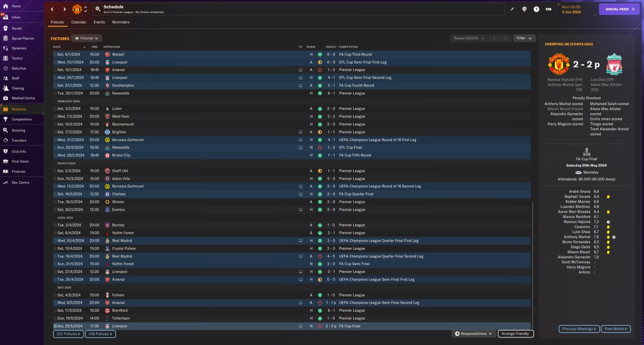Switch to the Calendar tab
This screenshot has width=644, height=345.
click(78, 22)
